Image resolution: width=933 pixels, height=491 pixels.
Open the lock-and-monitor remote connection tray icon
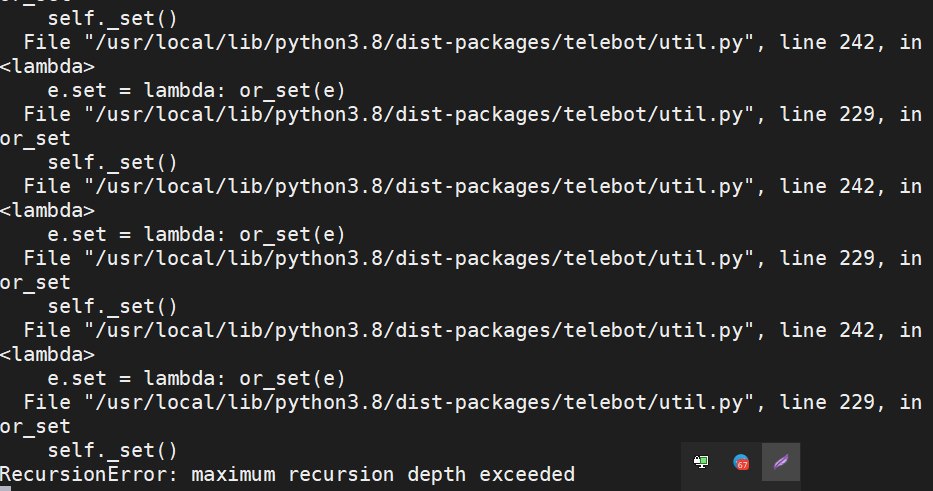point(701,462)
